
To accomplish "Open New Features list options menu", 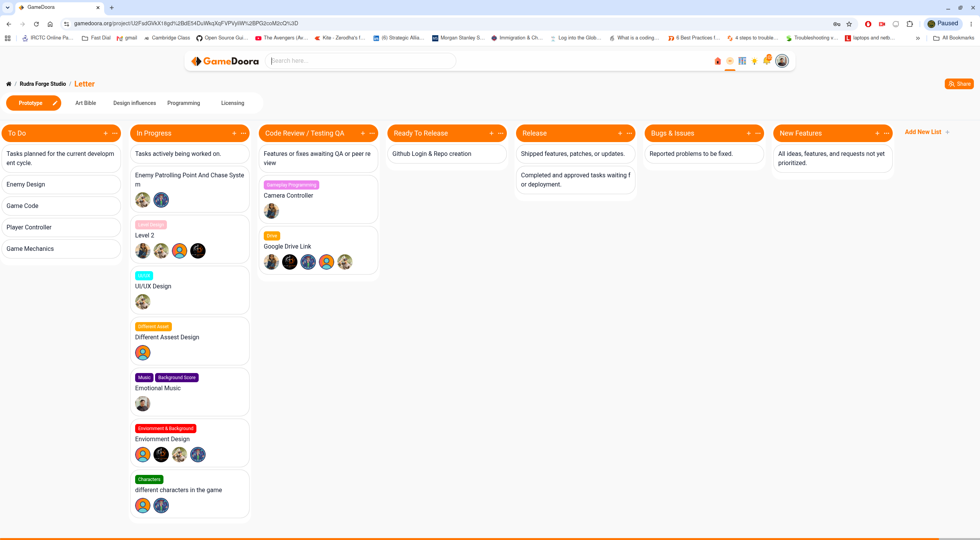I will pyautogui.click(x=887, y=133).
